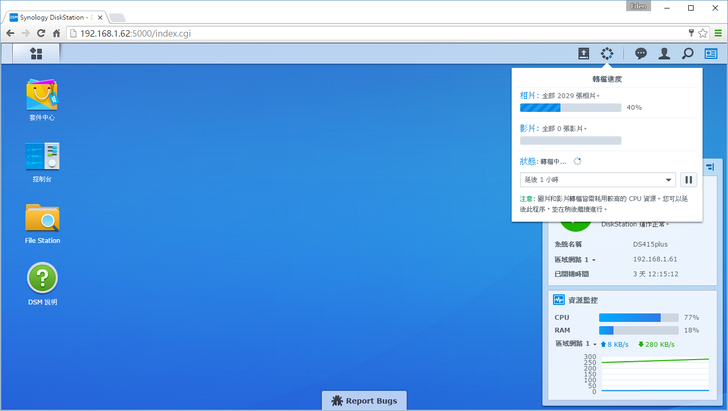Close the Synology DiskStation tab
The image size is (728, 411).
(100, 18)
